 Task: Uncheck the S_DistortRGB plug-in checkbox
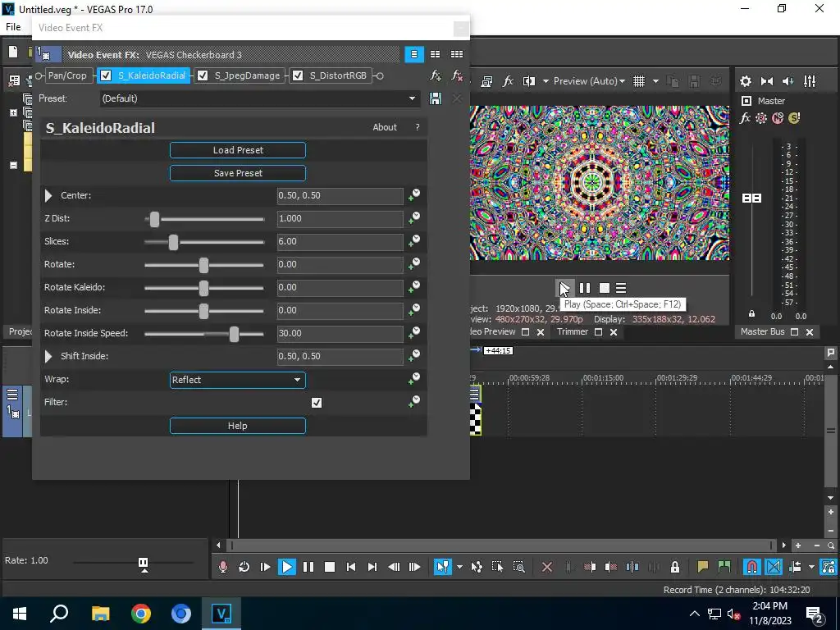coord(298,75)
